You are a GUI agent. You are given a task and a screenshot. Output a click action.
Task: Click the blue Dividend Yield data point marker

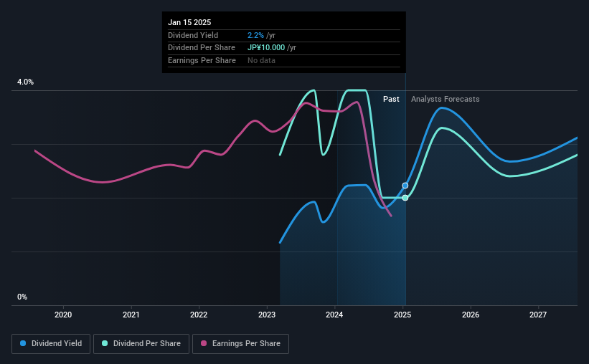pyautogui.click(x=405, y=186)
